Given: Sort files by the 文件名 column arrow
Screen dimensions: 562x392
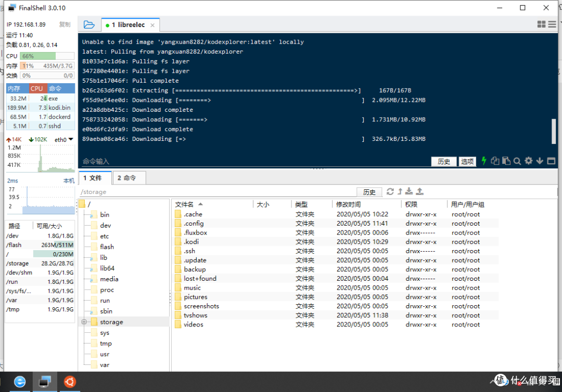Looking at the screenshot, I should point(200,204).
